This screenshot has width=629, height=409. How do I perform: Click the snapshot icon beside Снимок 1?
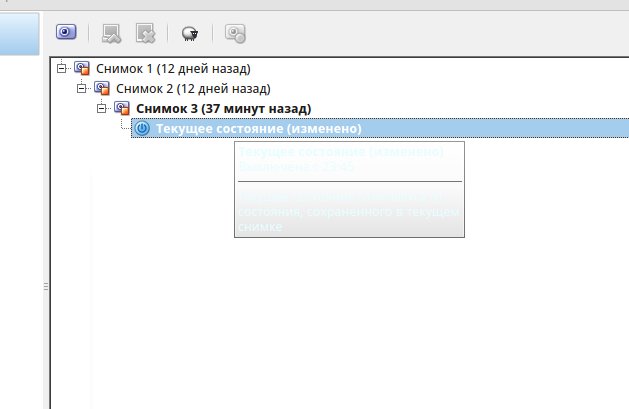pyautogui.click(x=82, y=68)
